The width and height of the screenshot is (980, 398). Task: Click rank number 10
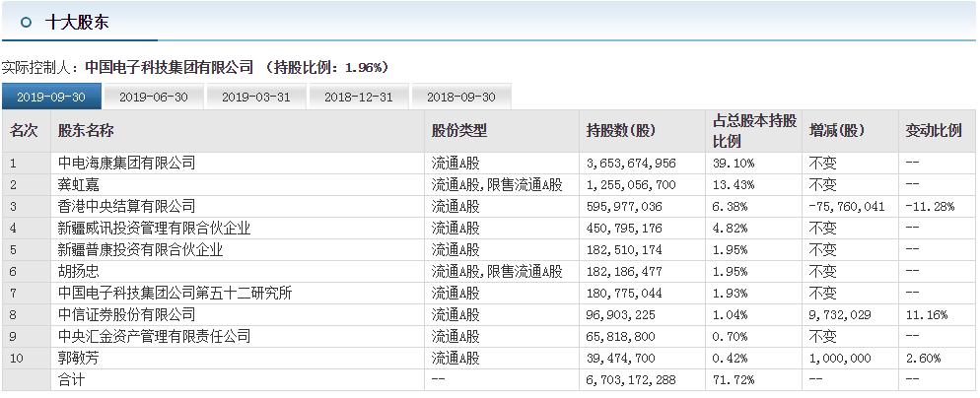point(15,358)
